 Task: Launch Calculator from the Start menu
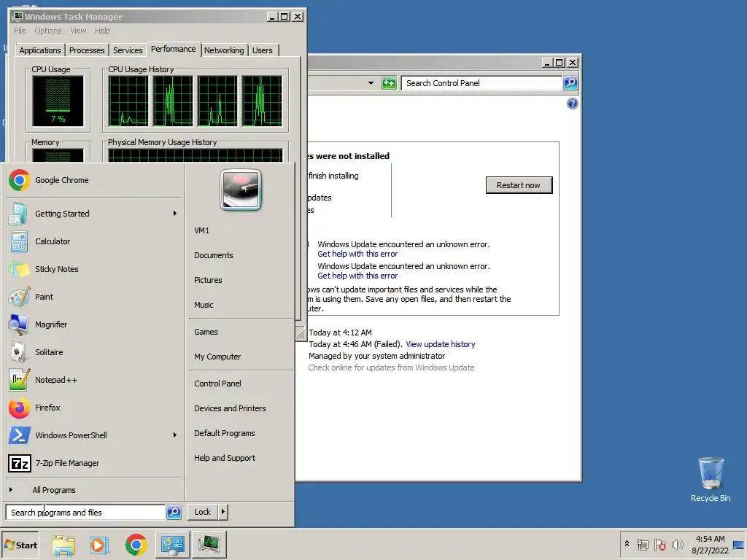coord(94,241)
